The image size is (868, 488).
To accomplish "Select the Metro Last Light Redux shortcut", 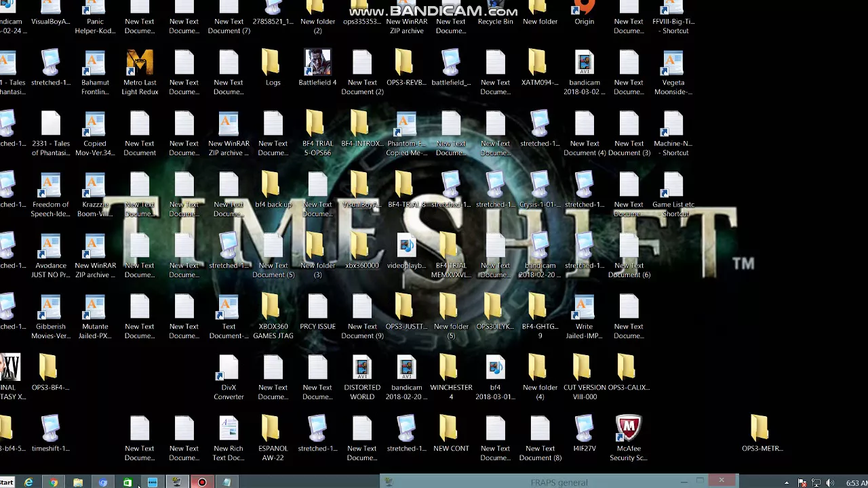I will 140,73.
